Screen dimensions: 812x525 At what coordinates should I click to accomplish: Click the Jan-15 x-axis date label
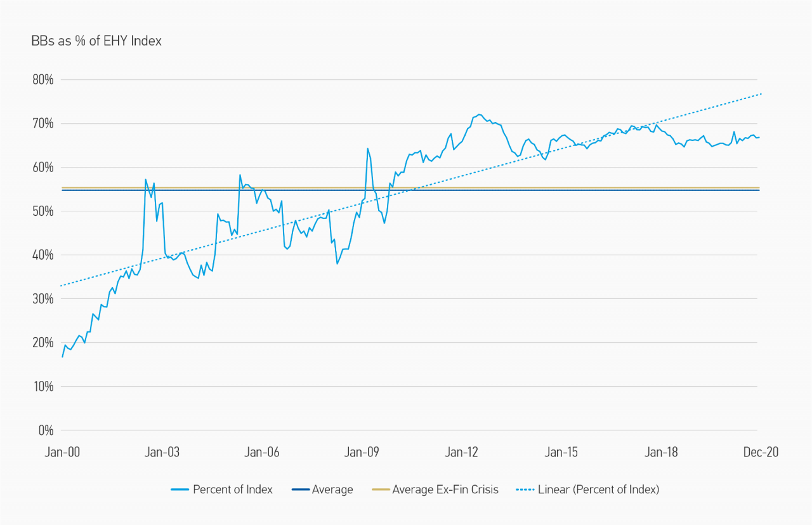(561, 453)
